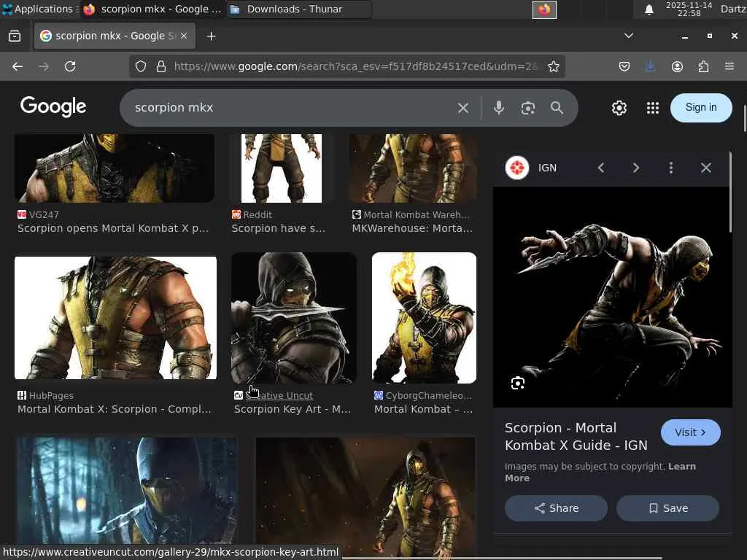The width and height of the screenshot is (747, 560).
Task: Save page to Pocket
Action: point(624,66)
